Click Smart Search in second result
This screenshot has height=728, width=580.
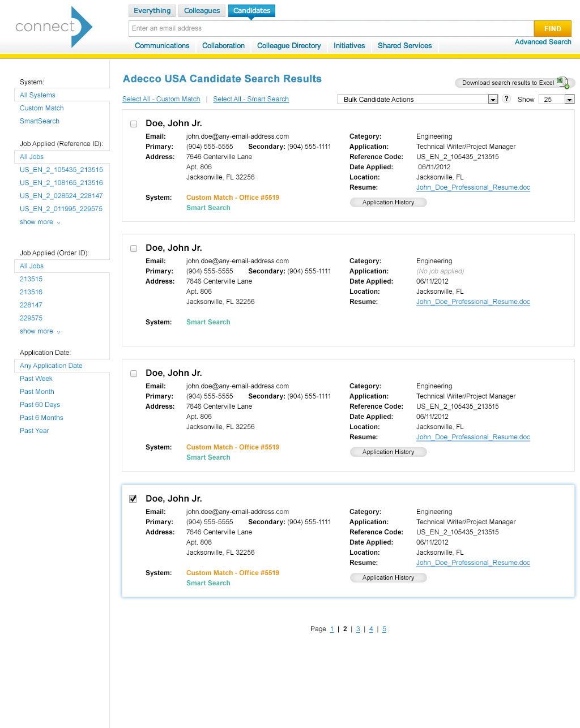point(208,322)
